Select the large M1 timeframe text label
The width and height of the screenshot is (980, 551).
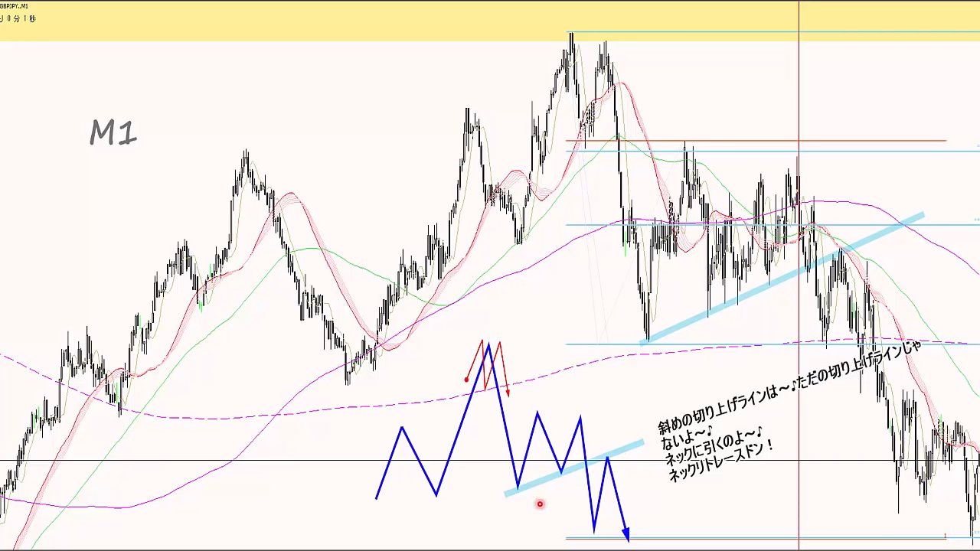coord(113,134)
